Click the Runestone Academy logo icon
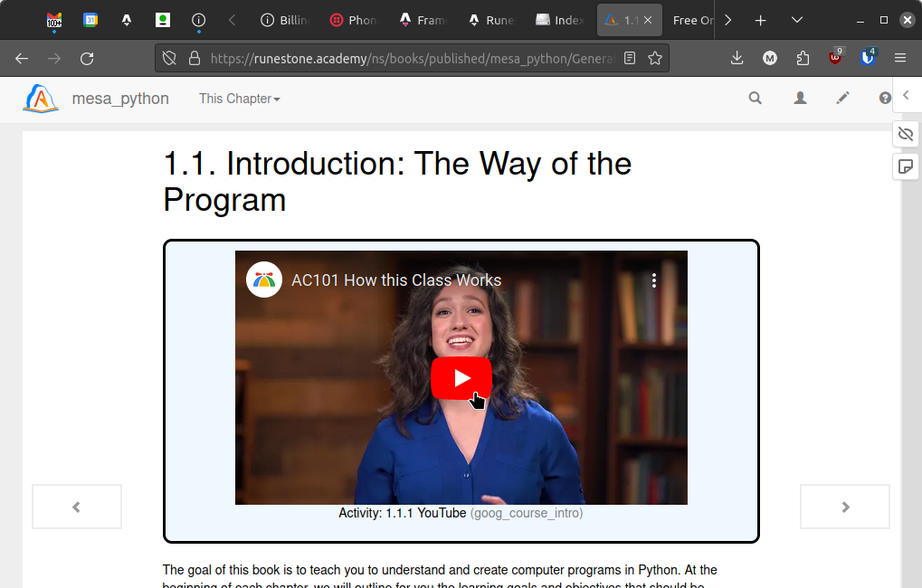This screenshot has height=588, width=922. coord(41,99)
